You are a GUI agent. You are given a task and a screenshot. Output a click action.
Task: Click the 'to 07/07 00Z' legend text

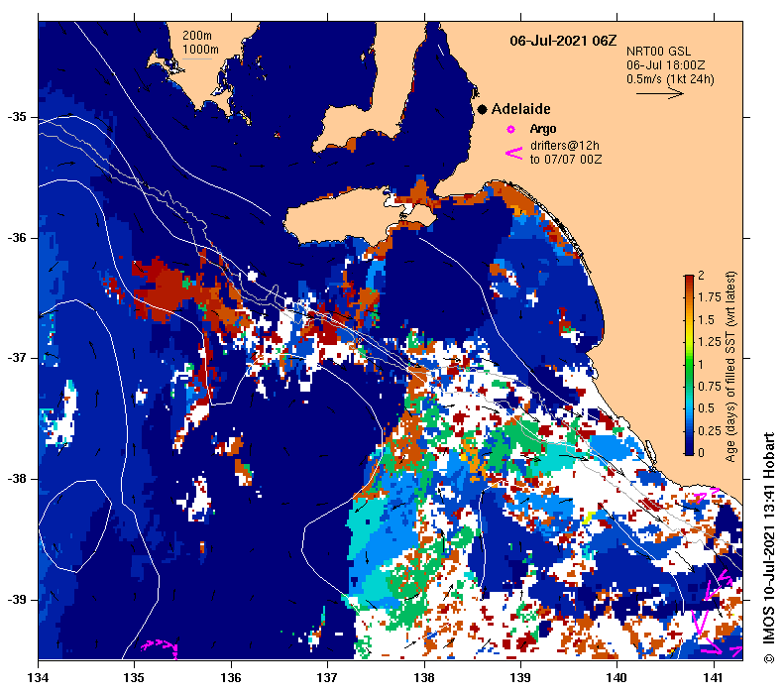[x=566, y=160]
